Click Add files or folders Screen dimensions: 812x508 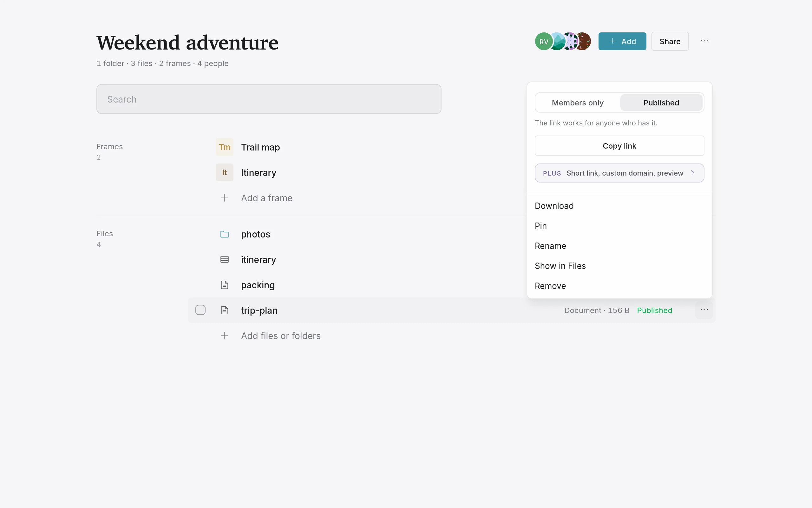tap(280, 336)
